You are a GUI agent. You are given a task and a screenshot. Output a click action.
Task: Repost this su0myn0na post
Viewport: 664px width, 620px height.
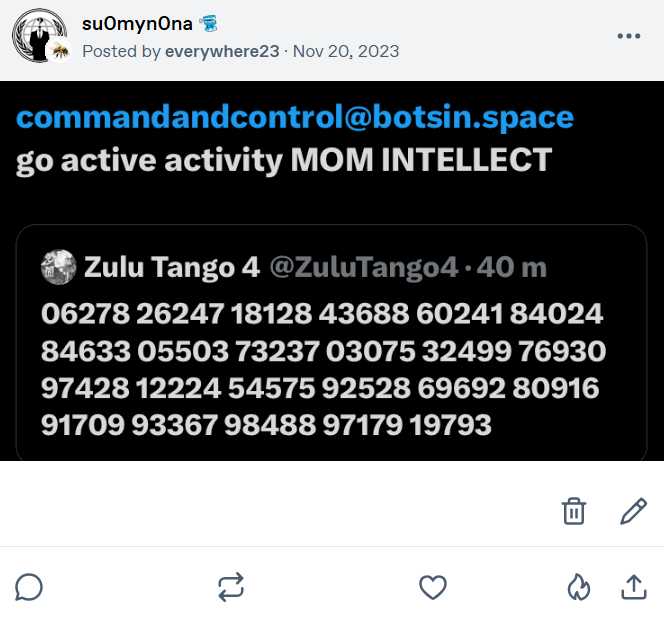pyautogui.click(x=231, y=587)
